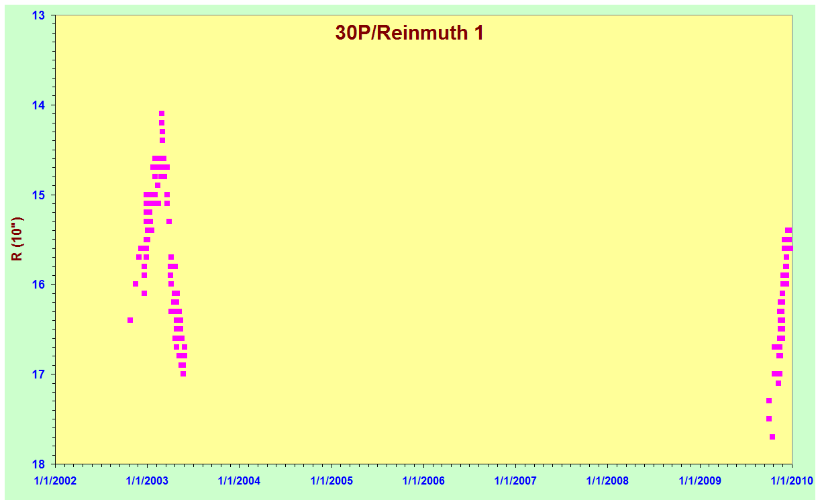
Task: Select the x-axis date 1/1/2010
Action: click(792, 481)
